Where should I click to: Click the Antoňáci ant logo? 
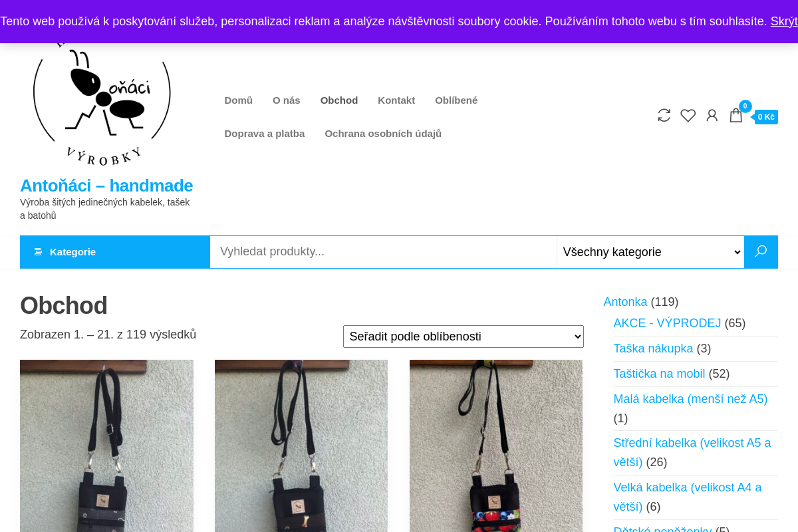102,103
